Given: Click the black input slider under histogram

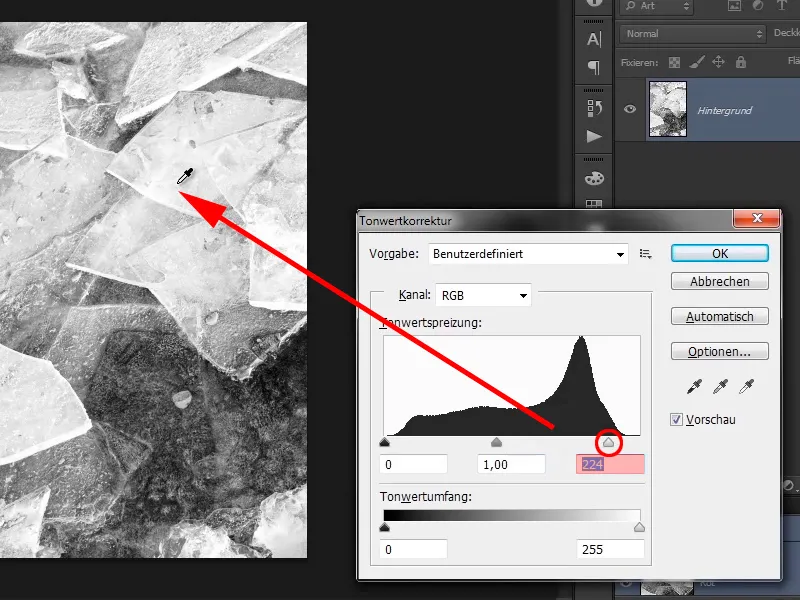Looking at the screenshot, I should 385,442.
